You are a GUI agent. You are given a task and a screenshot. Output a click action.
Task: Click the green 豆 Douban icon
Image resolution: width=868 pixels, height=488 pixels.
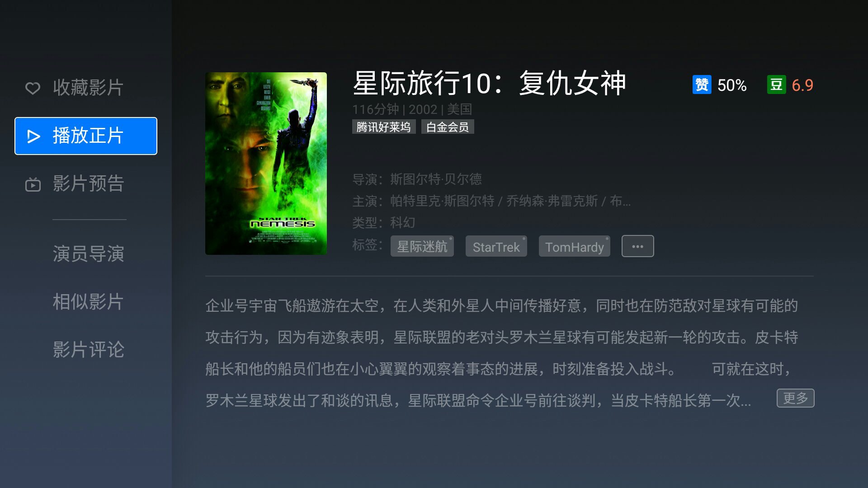coord(776,85)
